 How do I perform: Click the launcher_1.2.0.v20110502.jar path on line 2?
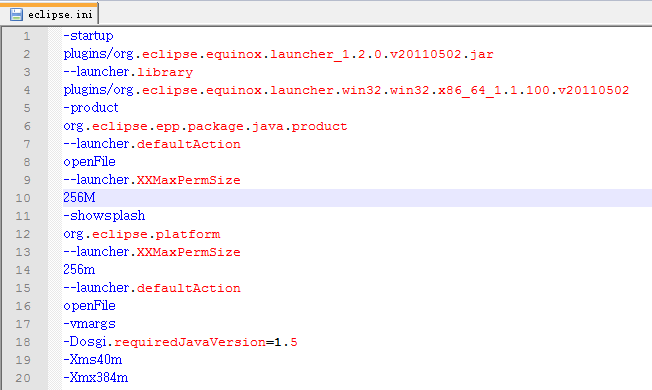[x=278, y=54]
